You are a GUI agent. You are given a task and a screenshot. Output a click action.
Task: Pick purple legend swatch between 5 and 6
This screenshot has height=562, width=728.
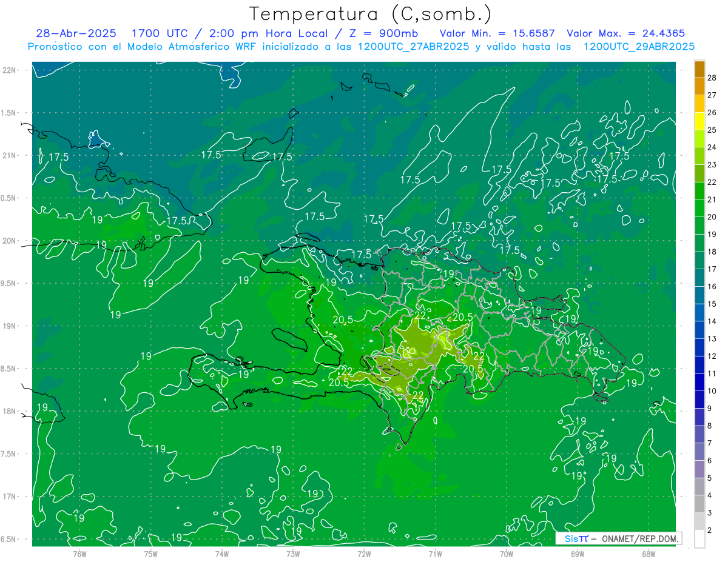click(699, 469)
